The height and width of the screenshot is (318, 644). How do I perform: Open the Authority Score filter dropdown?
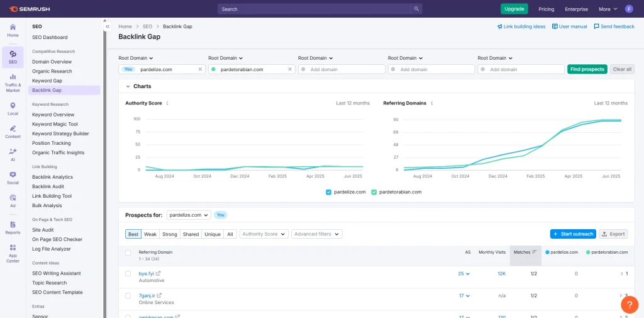point(264,234)
